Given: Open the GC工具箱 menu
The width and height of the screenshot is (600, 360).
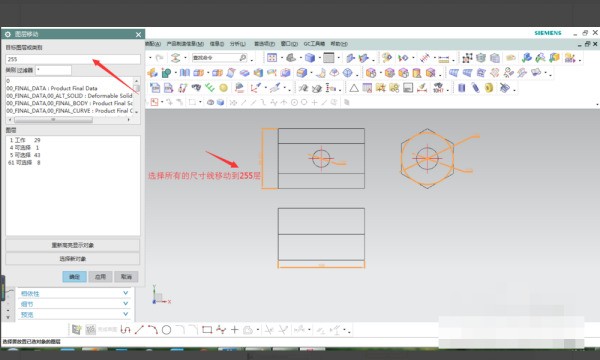Looking at the screenshot, I should 314,44.
